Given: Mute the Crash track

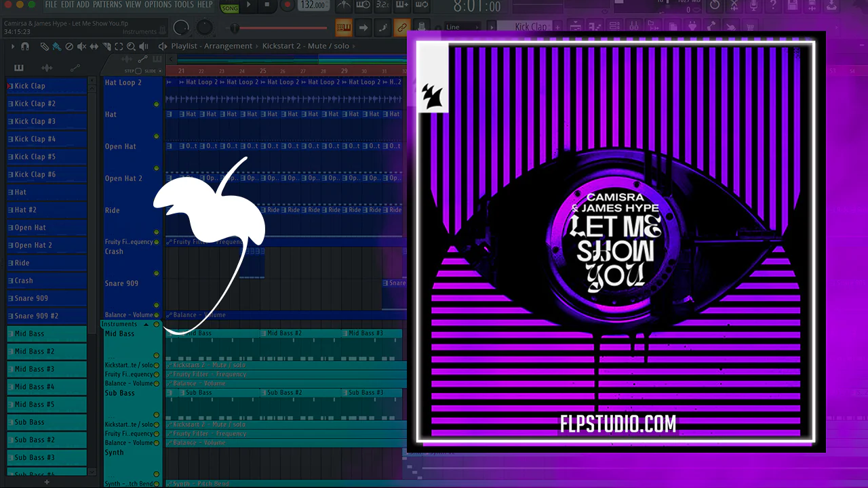Looking at the screenshot, I should click(157, 273).
